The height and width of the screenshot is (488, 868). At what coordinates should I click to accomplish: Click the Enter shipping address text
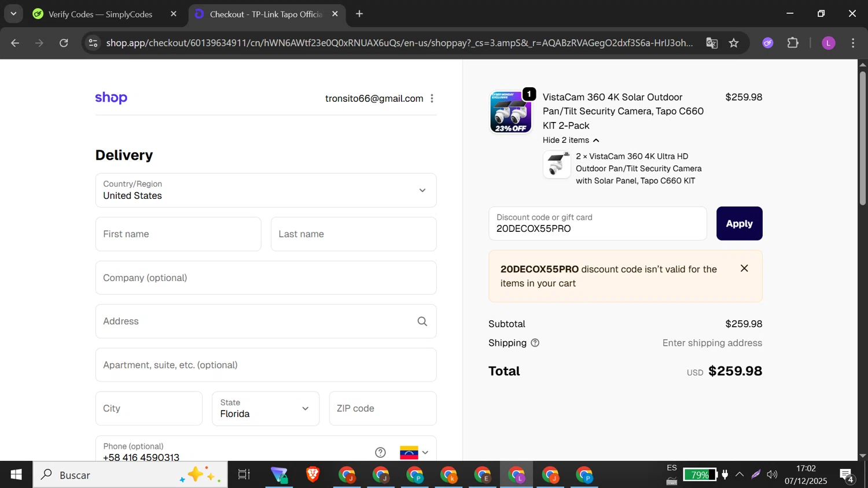tap(712, 343)
